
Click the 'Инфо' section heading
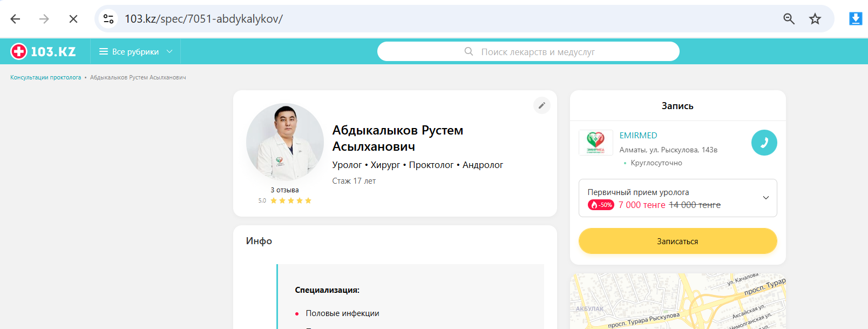(259, 241)
